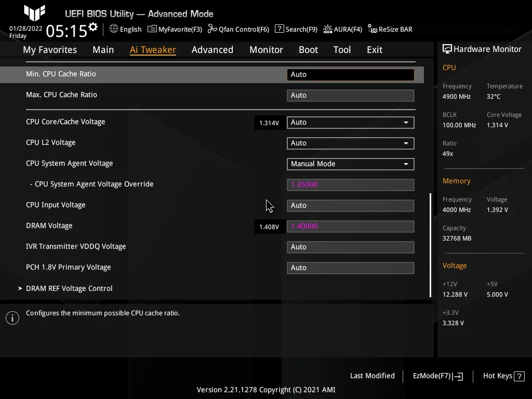
Task: Click Last Modified
Action: (x=373, y=376)
